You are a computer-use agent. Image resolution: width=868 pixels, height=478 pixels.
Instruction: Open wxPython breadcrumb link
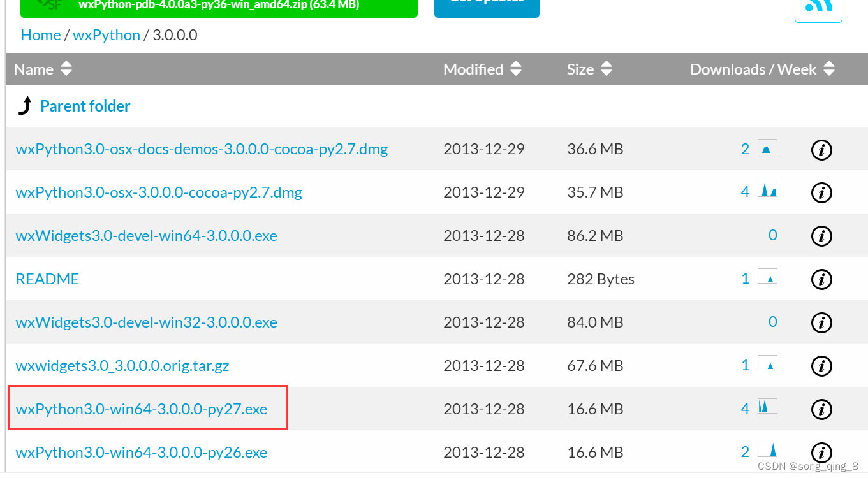pyautogui.click(x=107, y=35)
